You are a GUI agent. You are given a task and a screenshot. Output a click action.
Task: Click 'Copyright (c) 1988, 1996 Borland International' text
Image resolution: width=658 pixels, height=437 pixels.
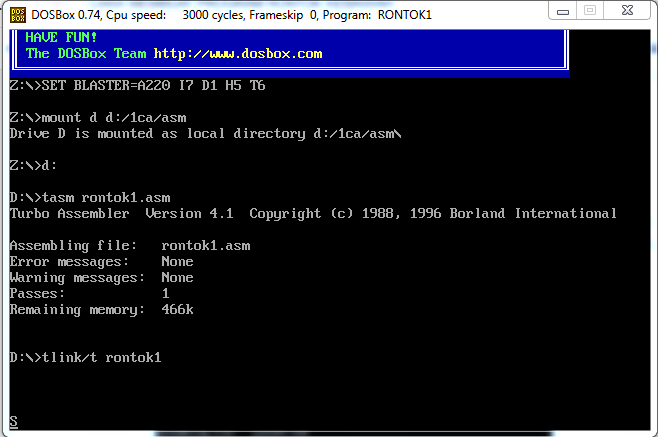(433, 214)
